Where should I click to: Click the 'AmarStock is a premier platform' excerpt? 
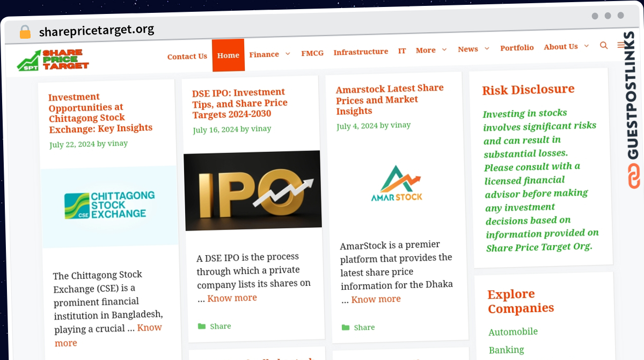coord(397,271)
